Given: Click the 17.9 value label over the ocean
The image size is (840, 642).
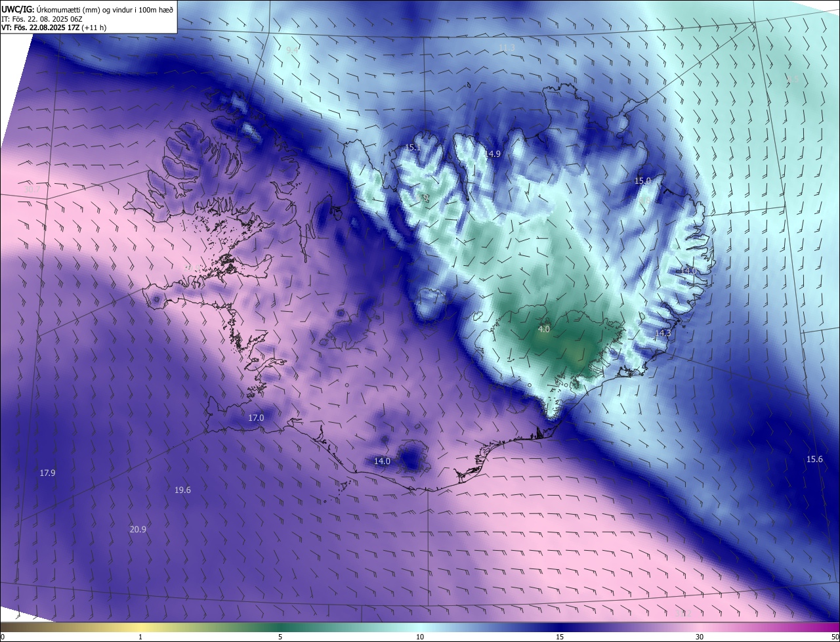Looking at the screenshot, I should point(47,473).
